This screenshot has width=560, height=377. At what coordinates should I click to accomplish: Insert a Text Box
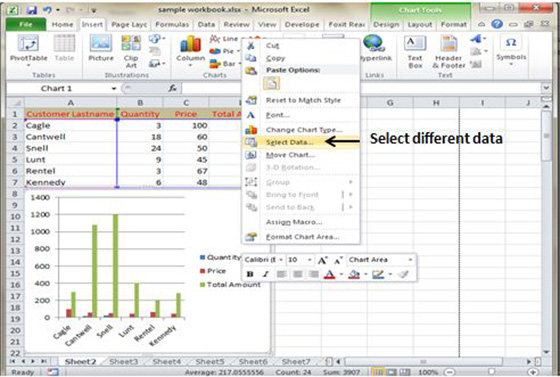pos(415,52)
